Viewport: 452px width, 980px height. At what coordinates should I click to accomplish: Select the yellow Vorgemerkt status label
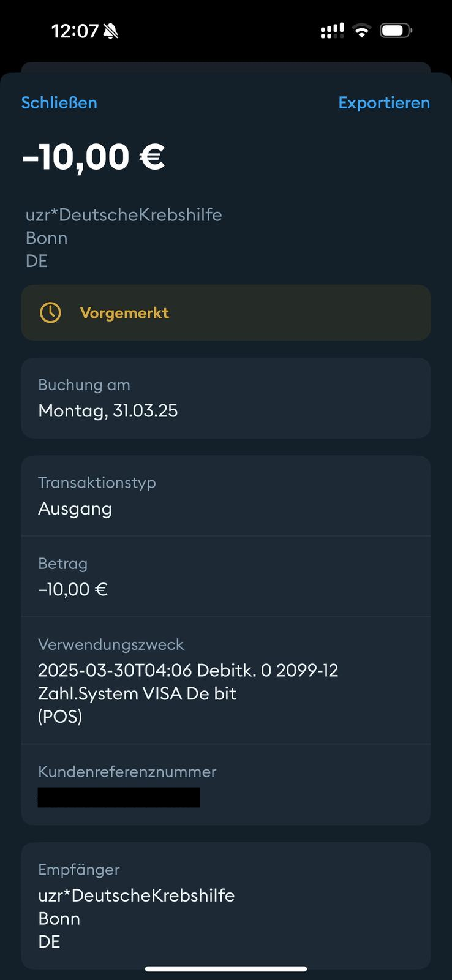click(124, 313)
